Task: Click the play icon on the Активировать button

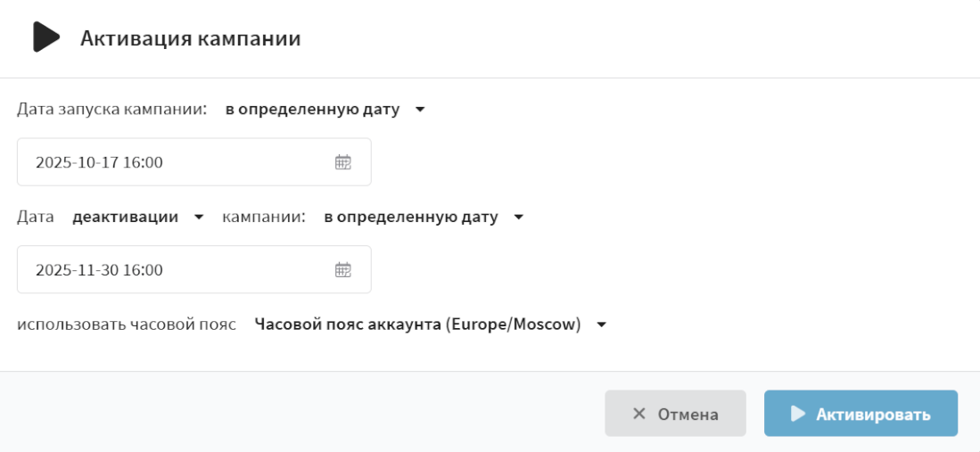Action: coord(798,414)
